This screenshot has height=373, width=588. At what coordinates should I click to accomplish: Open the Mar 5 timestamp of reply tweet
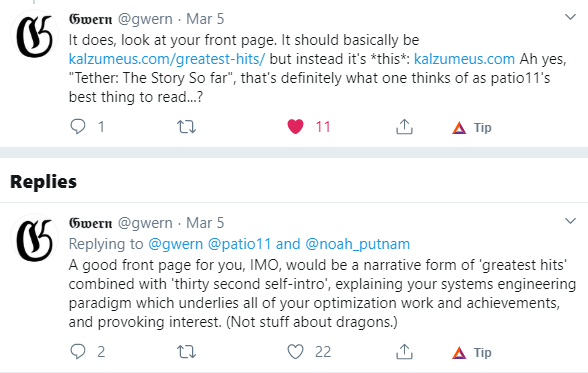[205, 223]
